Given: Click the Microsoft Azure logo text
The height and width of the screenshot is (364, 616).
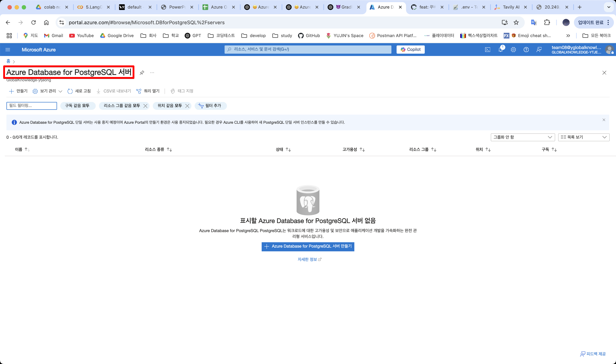Looking at the screenshot, I should pyautogui.click(x=39, y=50).
